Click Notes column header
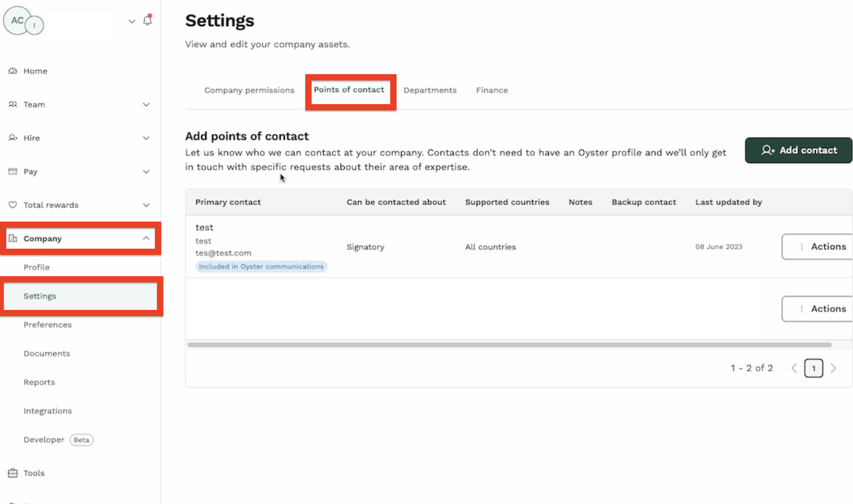The image size is (853, 504). (581, 202)
